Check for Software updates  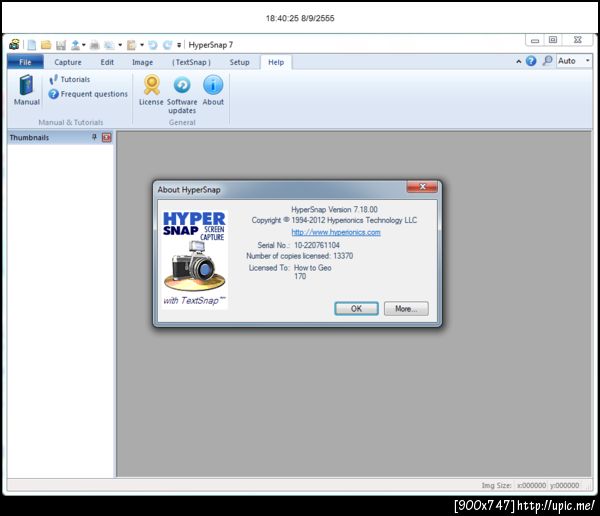tap(182, 94)
